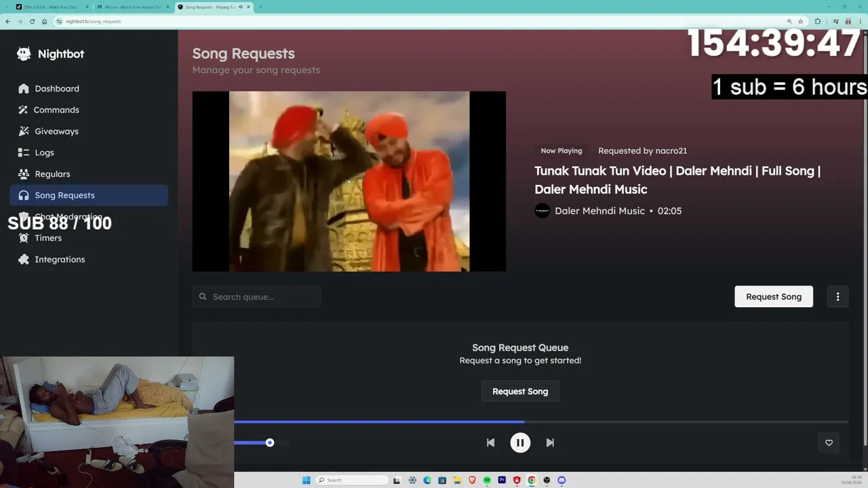Click the Integrations puzzle piece icon

pos(24,260)
